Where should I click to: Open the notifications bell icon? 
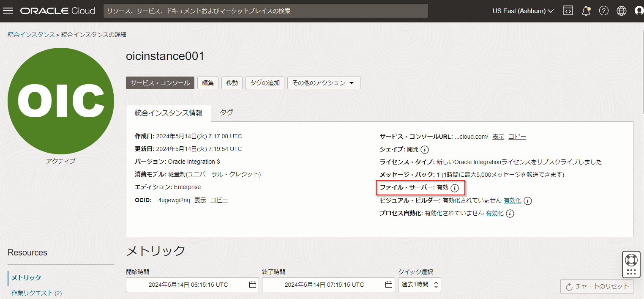586,11
